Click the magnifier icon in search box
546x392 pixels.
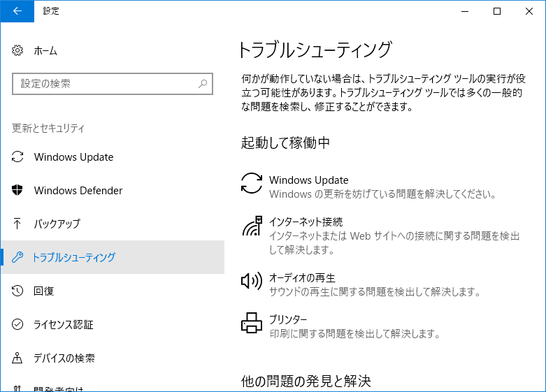(203, 84)
